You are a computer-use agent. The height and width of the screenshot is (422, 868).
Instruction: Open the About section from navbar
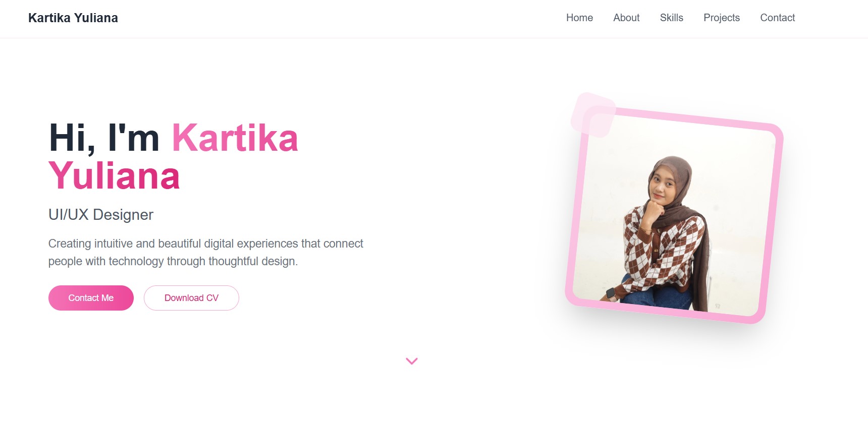click(x=626, y=18)
